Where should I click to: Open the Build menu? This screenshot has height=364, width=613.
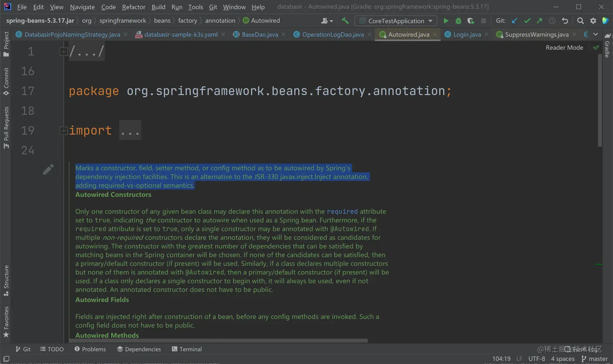[x=159, y=7]
